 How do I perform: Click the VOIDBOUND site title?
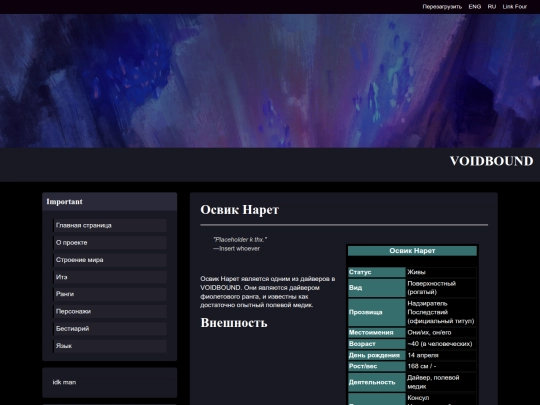click(x=491, y=161)
